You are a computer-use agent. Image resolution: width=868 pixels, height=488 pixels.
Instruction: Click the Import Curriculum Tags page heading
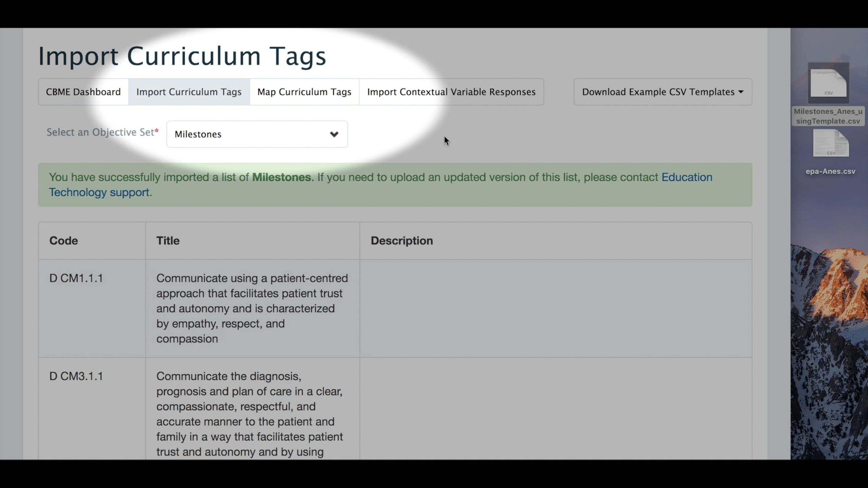182,56
